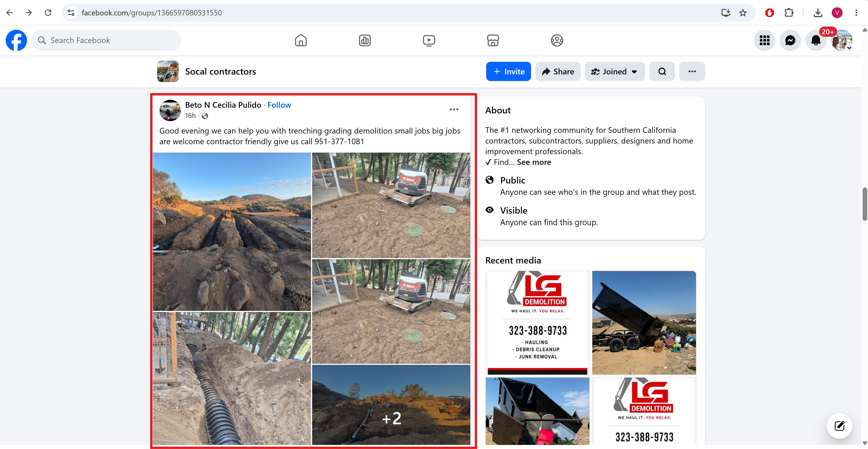Open the Video (Watch) tab icon
The height and width of the screenshot is (449, 868).
tap(429, 40)
